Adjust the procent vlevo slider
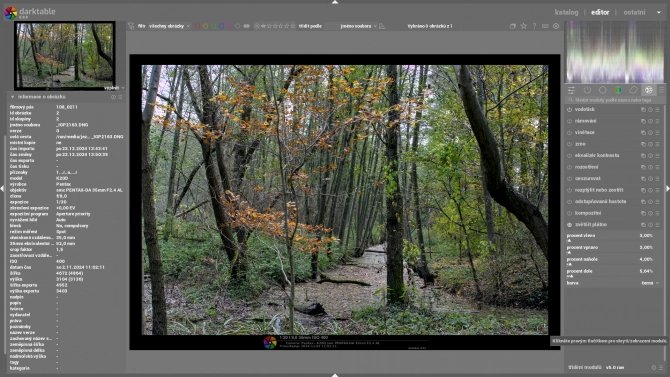Viewport: 670px width, 377px height. tap(610, 238)
